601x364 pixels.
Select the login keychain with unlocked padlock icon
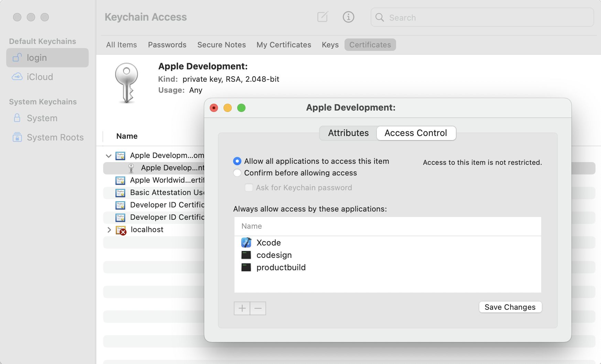tap(17, 57)
